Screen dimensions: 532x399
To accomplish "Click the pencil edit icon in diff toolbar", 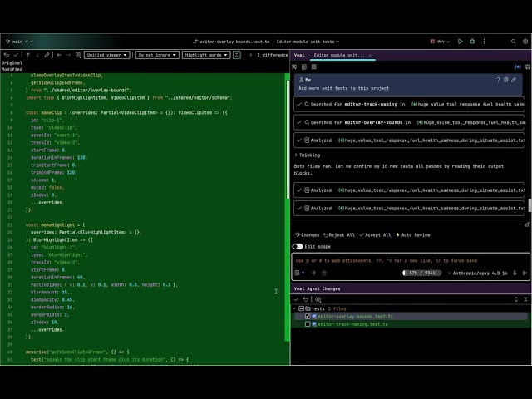I will [47, 55].
